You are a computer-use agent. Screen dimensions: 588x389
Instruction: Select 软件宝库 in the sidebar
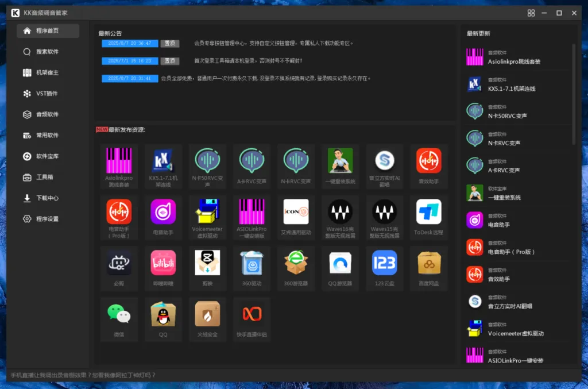(x=48, y=156)
